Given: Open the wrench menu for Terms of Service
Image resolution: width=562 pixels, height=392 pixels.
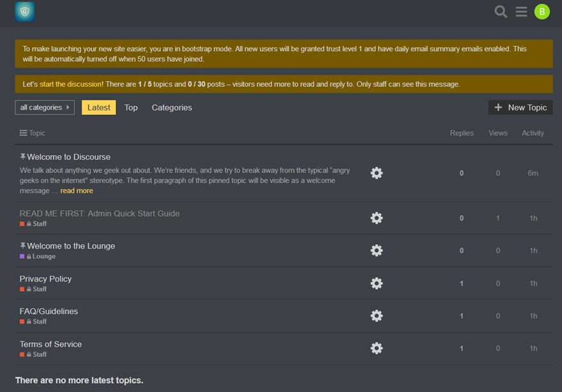Looking at the screenshot, I should (x=376, y=348).
